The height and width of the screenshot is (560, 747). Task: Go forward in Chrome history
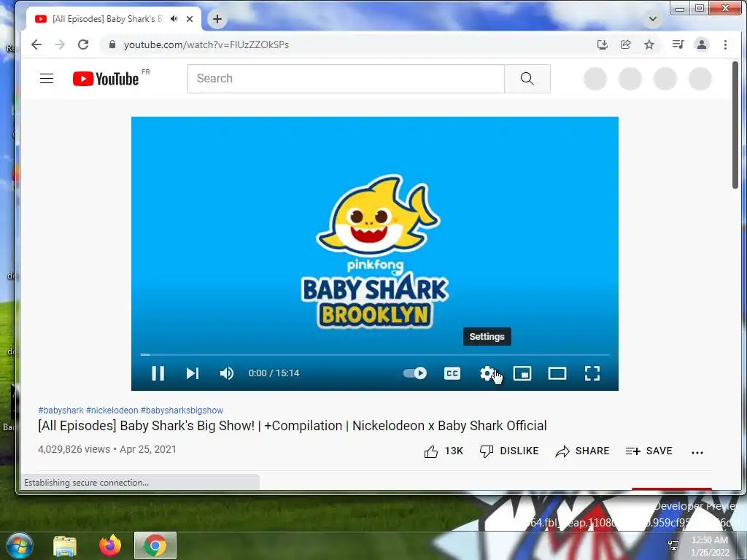[x=60, y=44]
